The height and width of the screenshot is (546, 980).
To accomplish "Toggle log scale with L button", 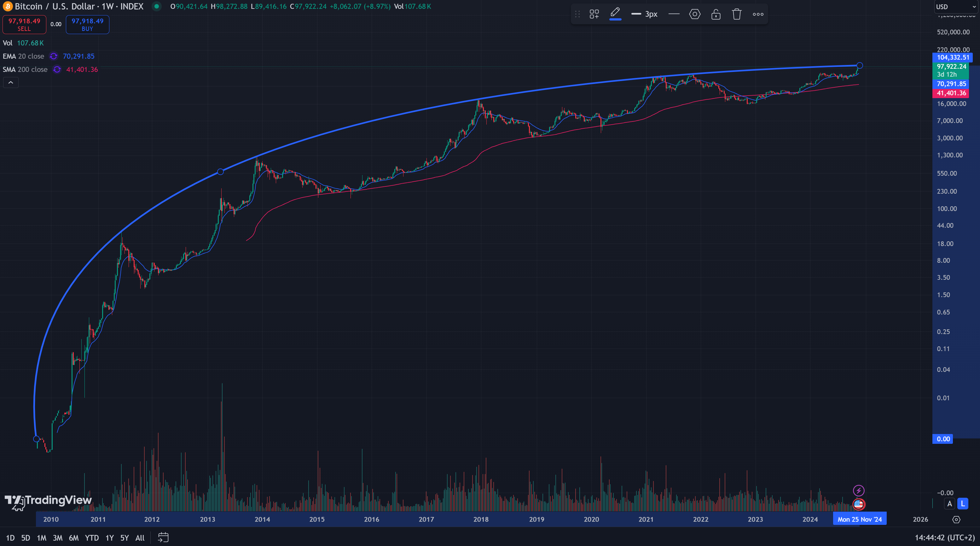I will (x=963, y=503).
